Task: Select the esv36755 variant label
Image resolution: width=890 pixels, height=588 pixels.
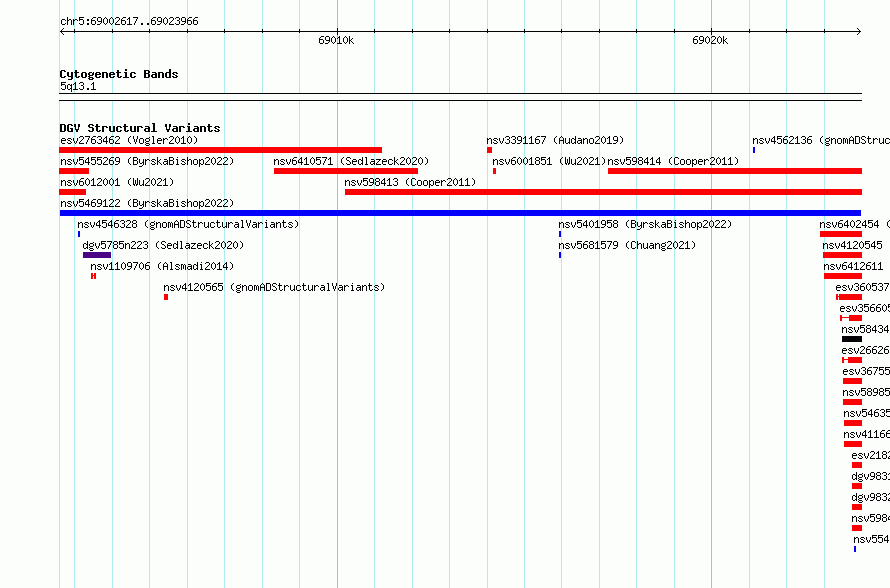Action: click(866, 371)
